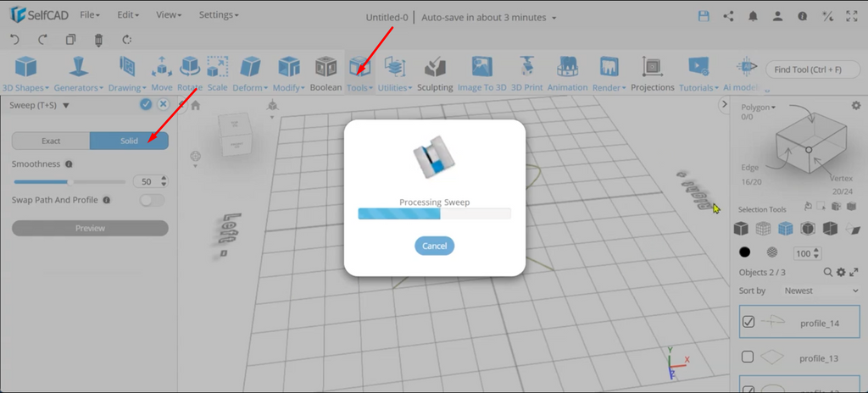Open the Modify tools icon

[288, 67]
